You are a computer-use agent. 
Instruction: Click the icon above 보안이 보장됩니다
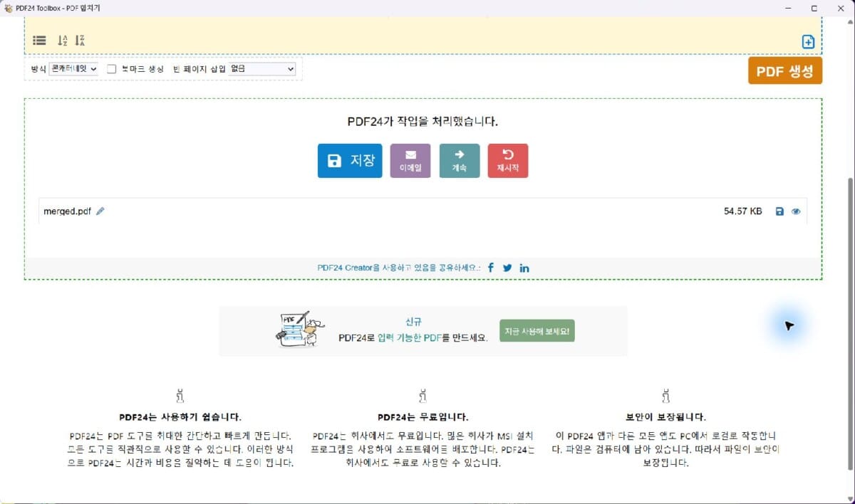click(667, 395)
